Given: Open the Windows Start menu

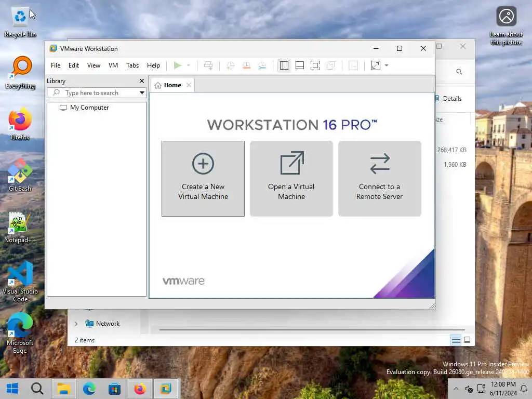Looking at the screenshot, I should click(12, 389).
